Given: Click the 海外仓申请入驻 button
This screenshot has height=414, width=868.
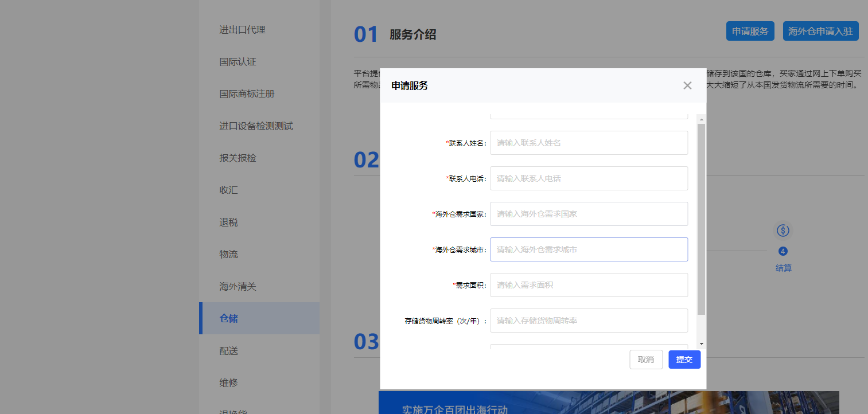Looking at the screenshot, I should click(820, 31).
